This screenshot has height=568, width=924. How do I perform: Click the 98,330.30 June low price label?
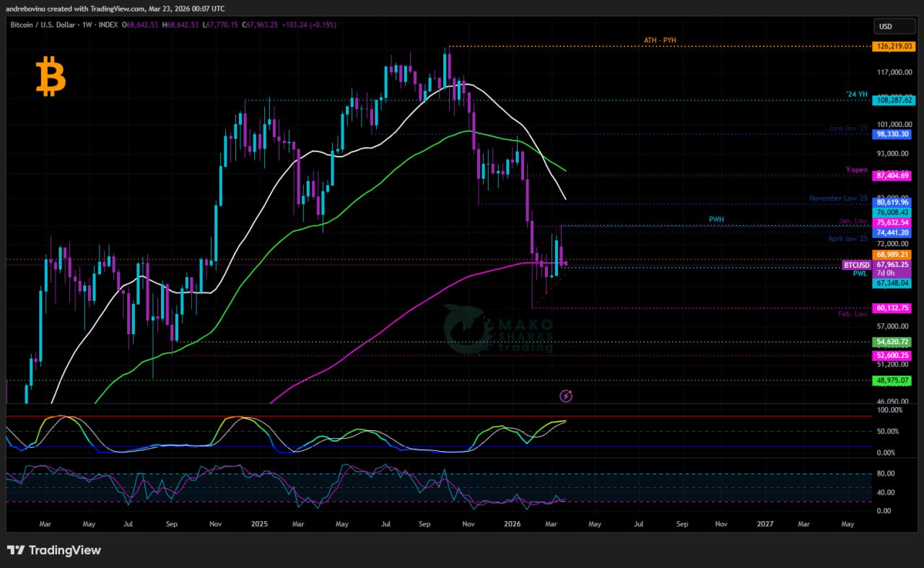click(893, 134)
